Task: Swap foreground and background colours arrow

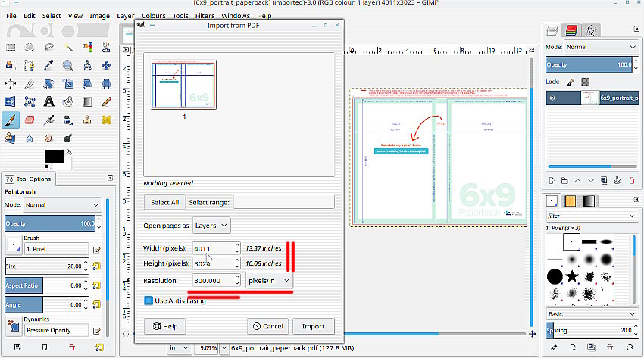Action: [x=69, y=152]
